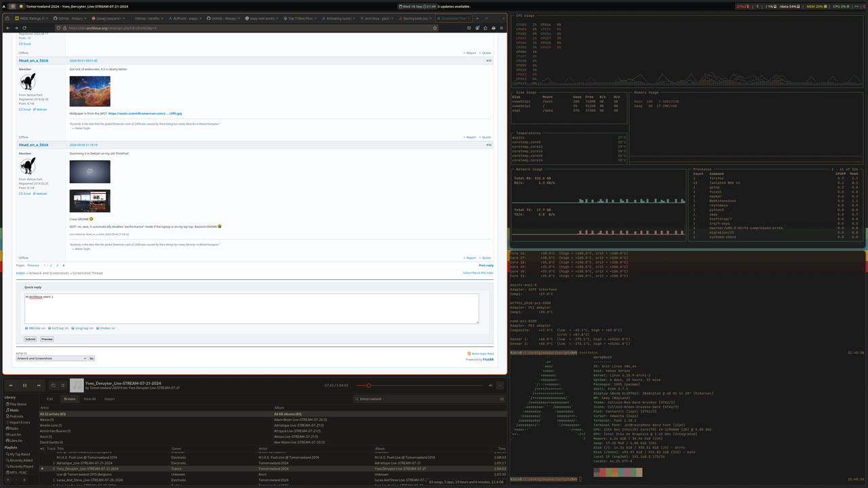
Task: Go to page 3 of thread
Action: point(58,265)
